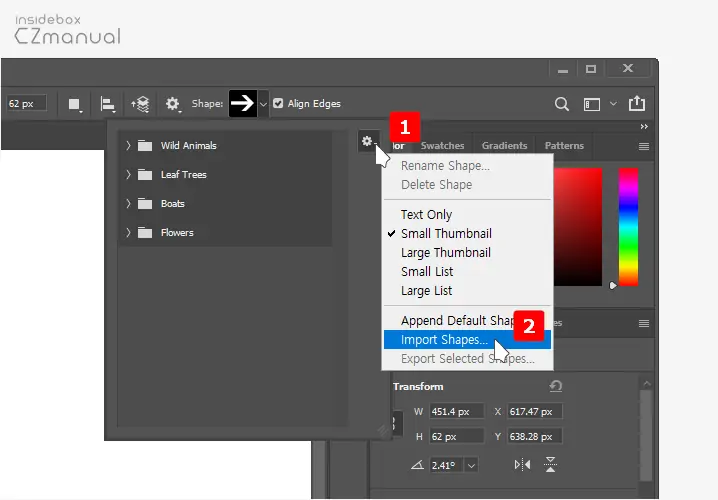This screenshot has width=718, height=500.
Task: Select Small Thumbnail view option
Action: tap(446, 234)
